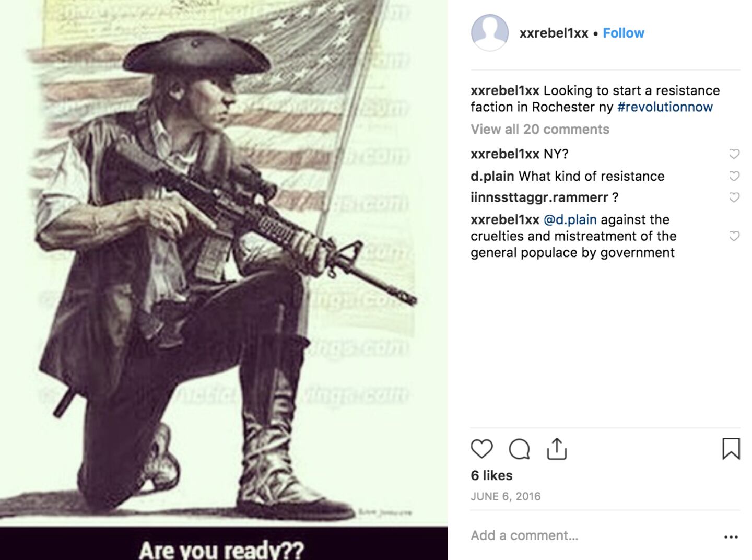Toggle like on d.plain's comment

tap(734, 176)
